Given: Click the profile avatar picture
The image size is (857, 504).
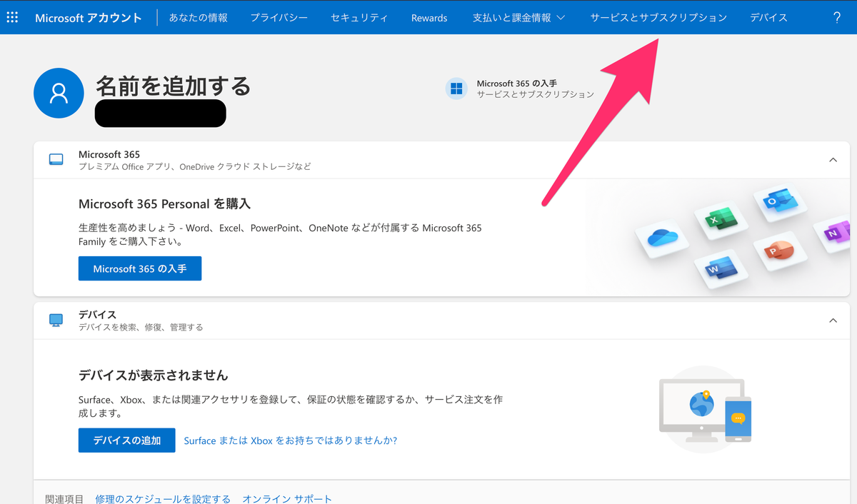Looking at the screenshot, I should [x=59, y=93].
